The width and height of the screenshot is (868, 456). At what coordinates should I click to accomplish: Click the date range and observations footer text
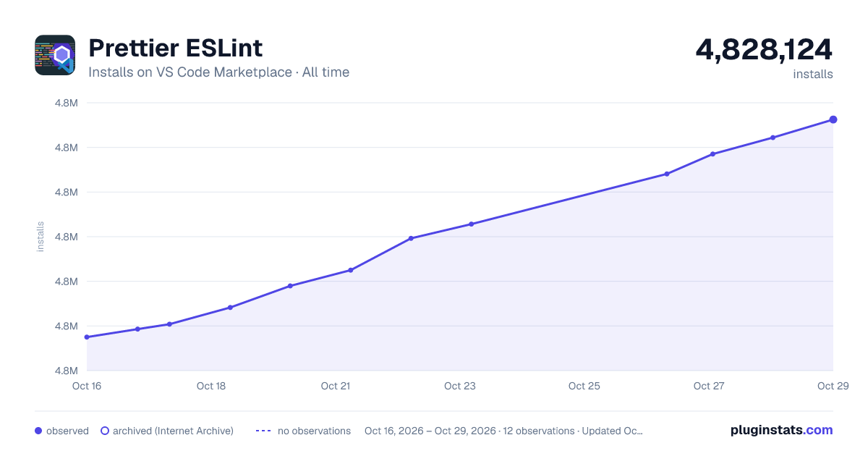[503, 431]
